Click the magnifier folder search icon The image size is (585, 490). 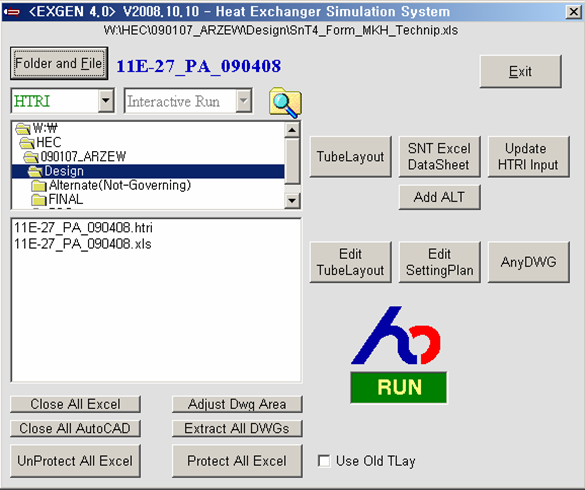point(285,103)
